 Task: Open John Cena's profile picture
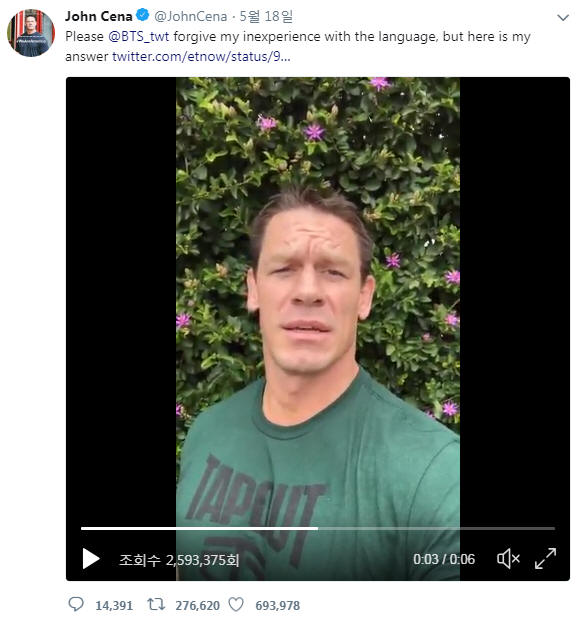[31, 33]
